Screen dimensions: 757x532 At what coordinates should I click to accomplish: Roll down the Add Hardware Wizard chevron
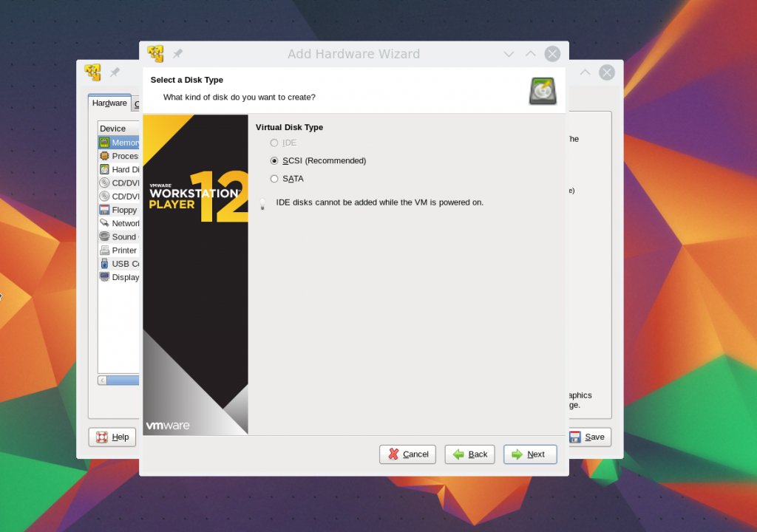(x=509, y=54)
